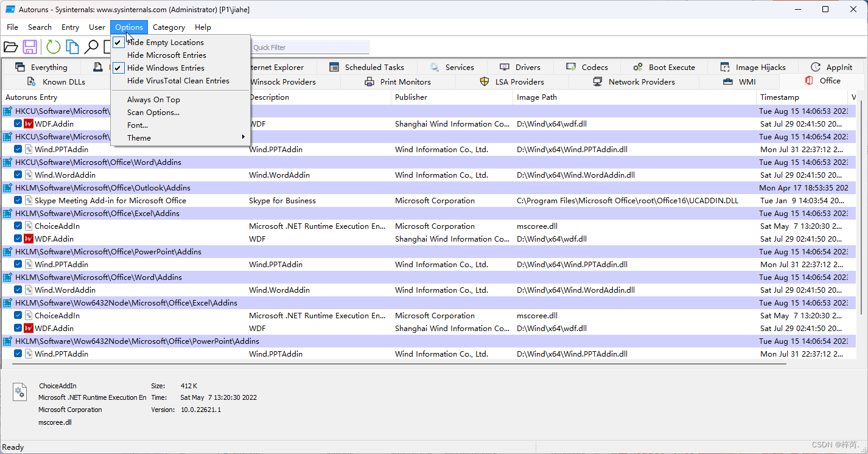
Task: Click the Scheduled Tasks clock icon
Action: pos(333,67)
